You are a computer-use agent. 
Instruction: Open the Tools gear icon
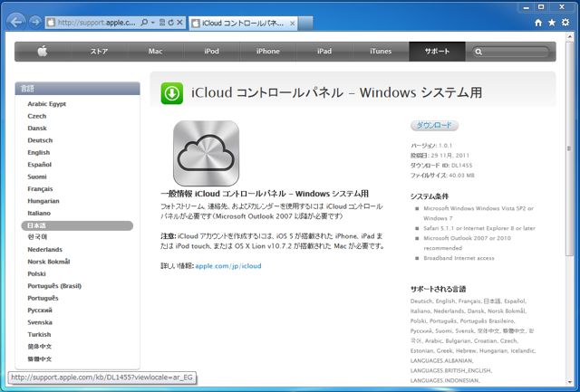click(x=565, y=23)
